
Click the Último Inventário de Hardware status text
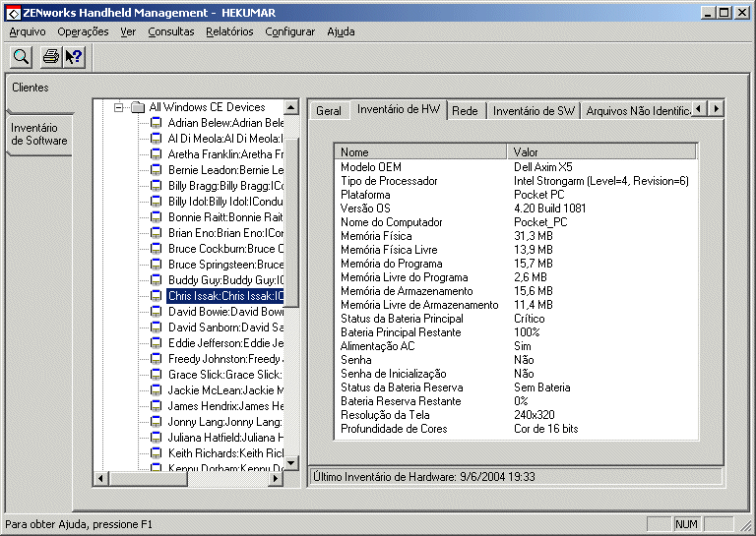[424, 477]
